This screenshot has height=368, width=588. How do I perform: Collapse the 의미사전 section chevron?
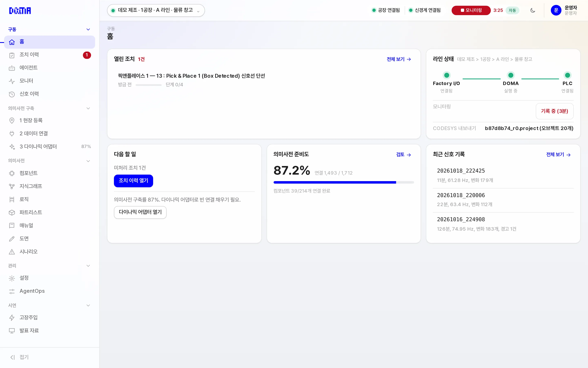coord(88,161)
